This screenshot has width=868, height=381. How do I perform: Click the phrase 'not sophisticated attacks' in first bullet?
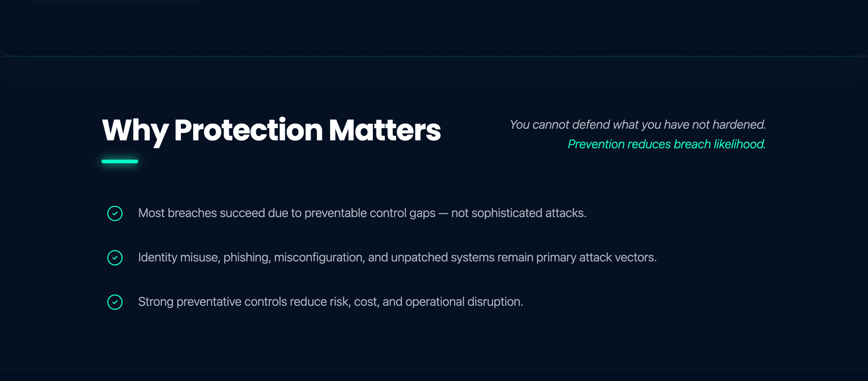pos(518,213)
